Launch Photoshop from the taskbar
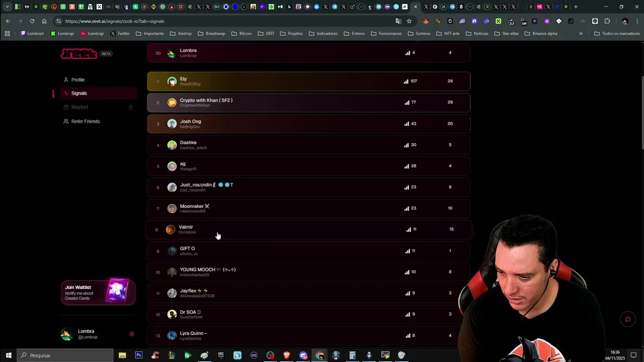 coord(139,355)
